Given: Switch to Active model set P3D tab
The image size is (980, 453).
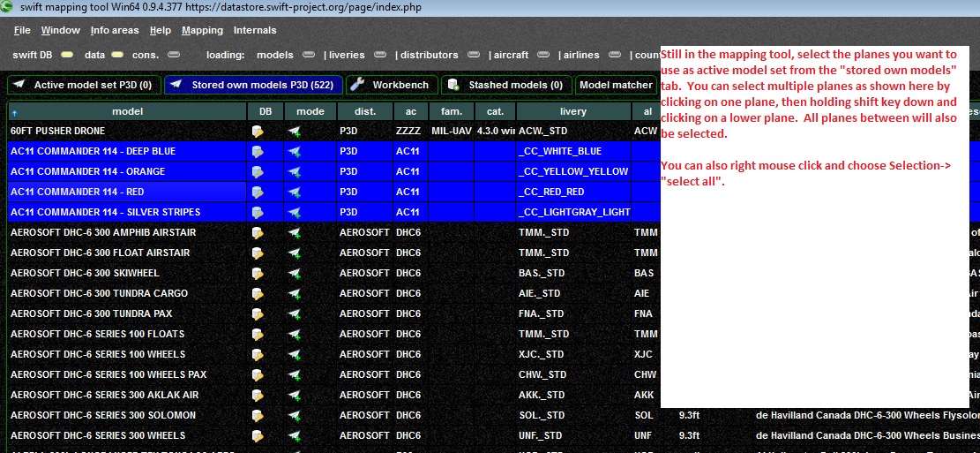Looking at the screenshot, I should coord(85,85).
